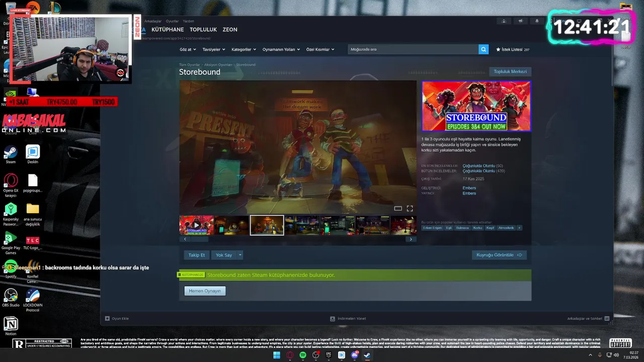Open Steam notifications bell icon
The width and height of the screenshot is (644, 362).
(537, 21)
